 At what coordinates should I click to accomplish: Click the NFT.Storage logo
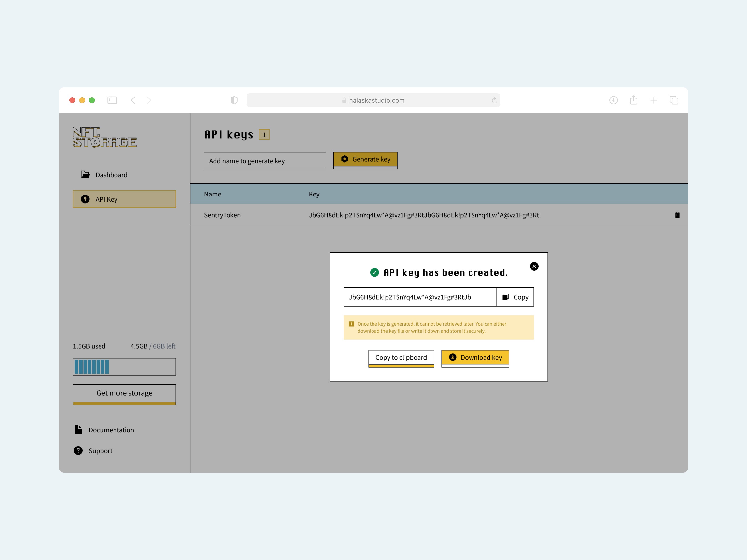(x=105, y=137)
